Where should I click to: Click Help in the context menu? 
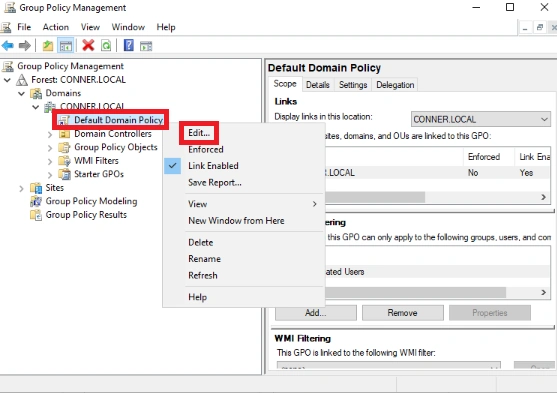pyautogui.click(x=197, y=297)
